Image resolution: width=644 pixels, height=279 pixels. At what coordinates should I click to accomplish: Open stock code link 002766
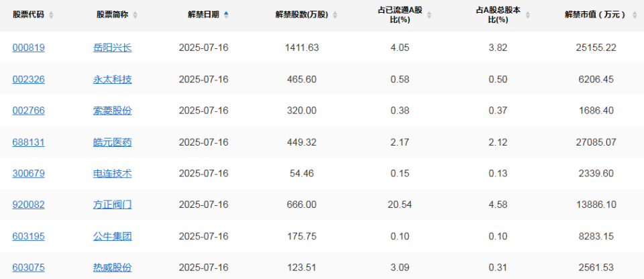pyautogui.click(x=29, y=111)
